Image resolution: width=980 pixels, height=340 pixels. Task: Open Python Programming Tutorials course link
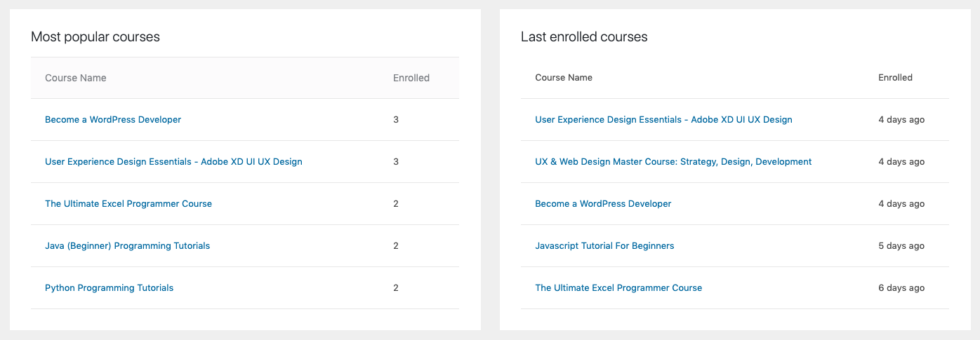tap(109, 288)
